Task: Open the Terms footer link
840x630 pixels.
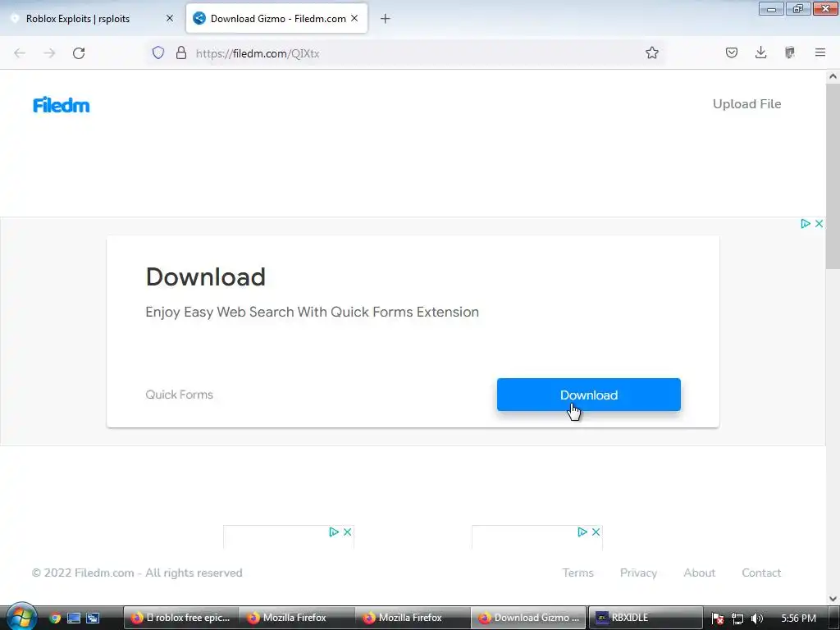Action: 578,573
